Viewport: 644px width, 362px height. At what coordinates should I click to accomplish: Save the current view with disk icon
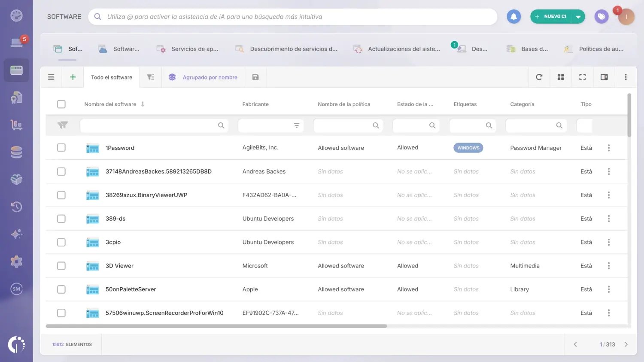[255, 77]
